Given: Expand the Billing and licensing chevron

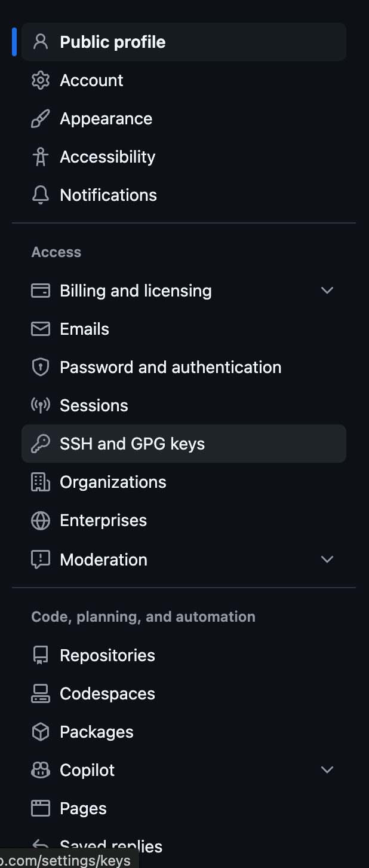Looking at the screenshot, I should (x=327, y=291).
